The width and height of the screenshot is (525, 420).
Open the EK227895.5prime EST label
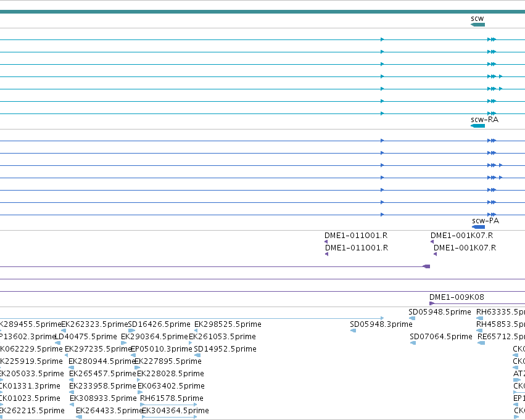coord(168,361)
